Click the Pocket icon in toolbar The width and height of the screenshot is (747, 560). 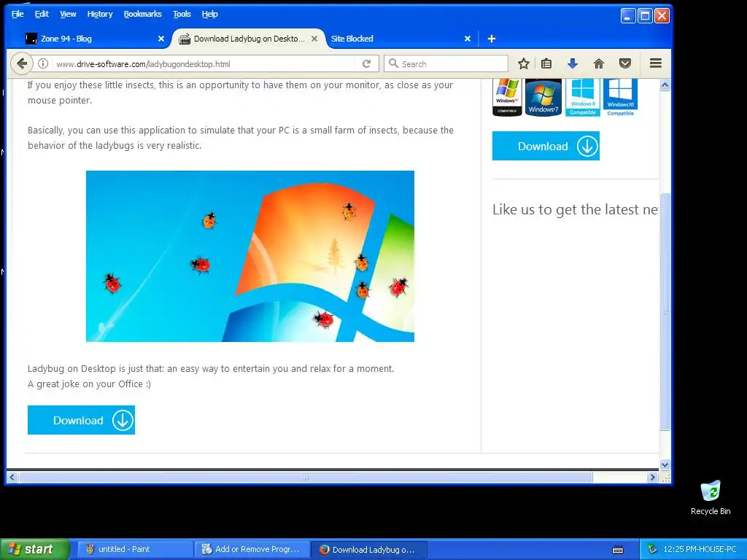pos(625,63)
